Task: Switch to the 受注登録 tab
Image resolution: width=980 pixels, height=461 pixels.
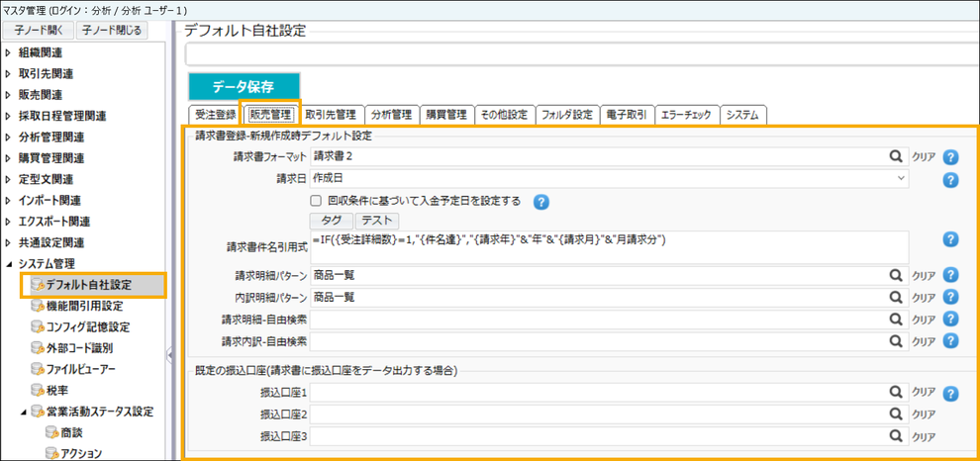Action: pyautogui.click(x=215, y=115)
